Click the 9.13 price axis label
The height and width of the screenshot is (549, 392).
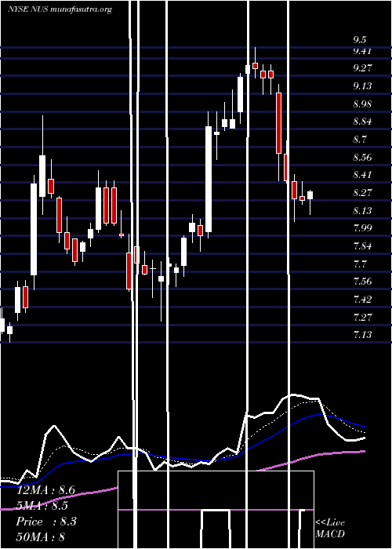[x=362, y=85]
